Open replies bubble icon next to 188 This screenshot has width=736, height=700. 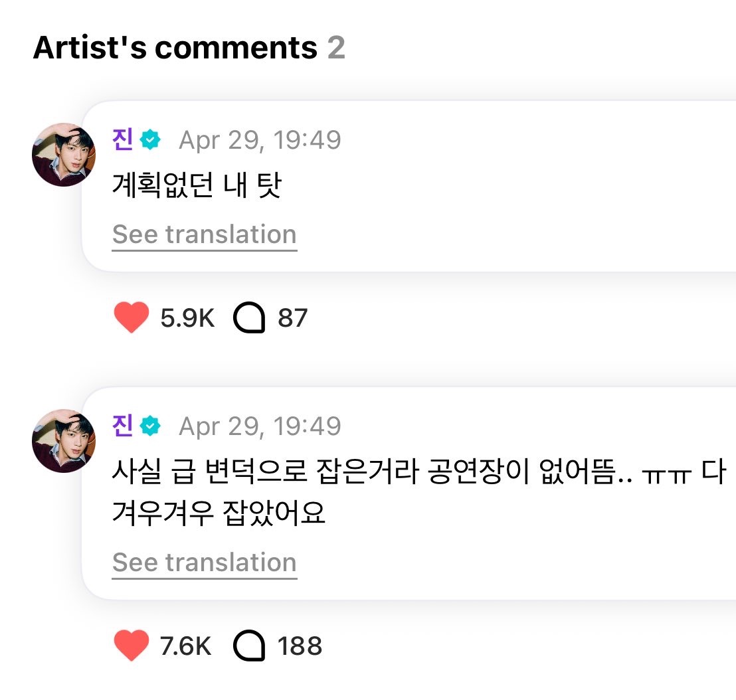(249, 646)
